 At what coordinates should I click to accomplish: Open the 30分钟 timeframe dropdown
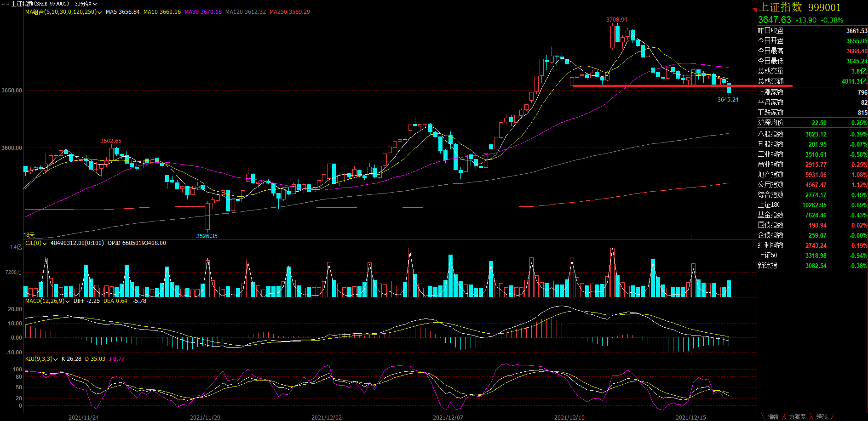86,4
